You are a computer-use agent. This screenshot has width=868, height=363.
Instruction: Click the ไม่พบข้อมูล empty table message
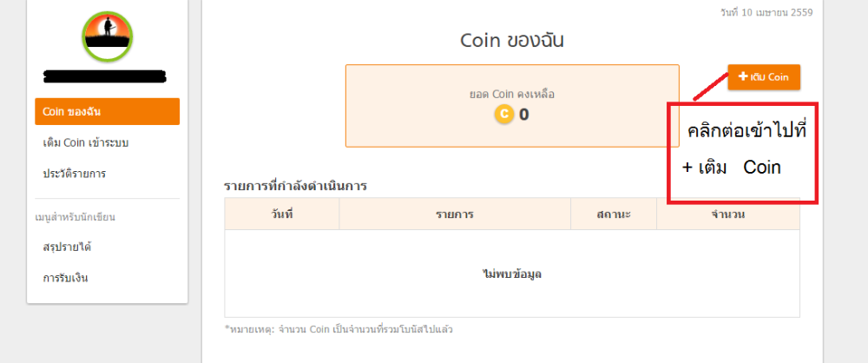point(512,274)
